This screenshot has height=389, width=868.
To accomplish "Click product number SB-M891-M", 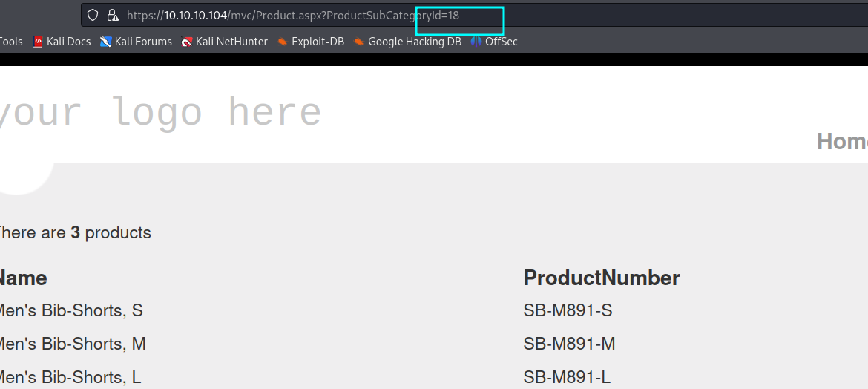I will (x=569, y=344).
